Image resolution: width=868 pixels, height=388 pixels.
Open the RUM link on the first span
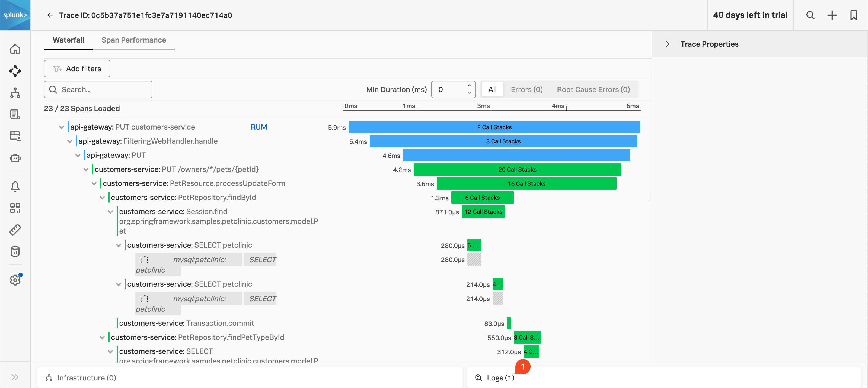259,127
